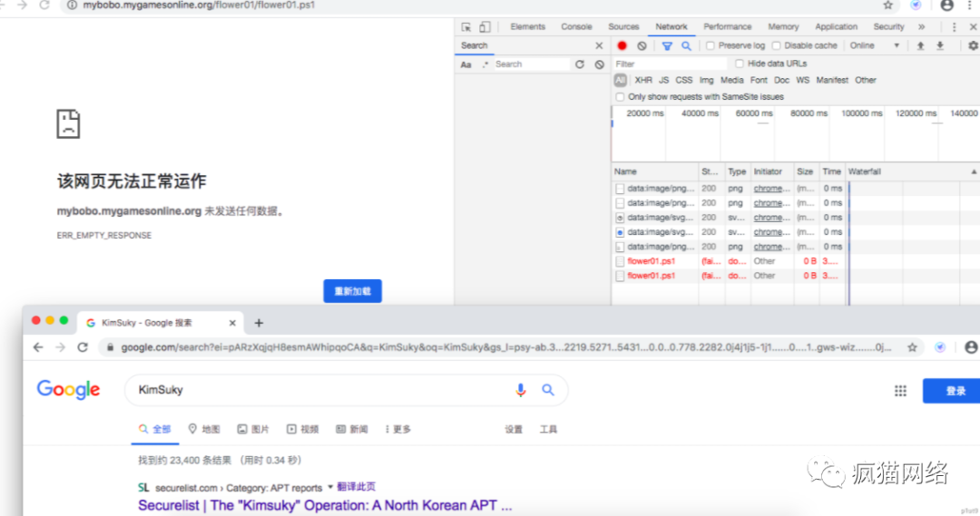Toggle the checkbox beside the first flower01.ps1 row

(x=620, y=261)
